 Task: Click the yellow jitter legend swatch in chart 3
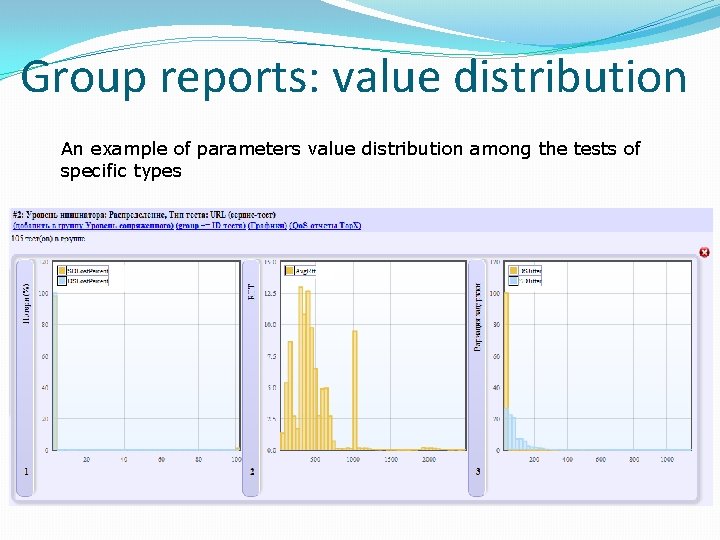(514, 270)
